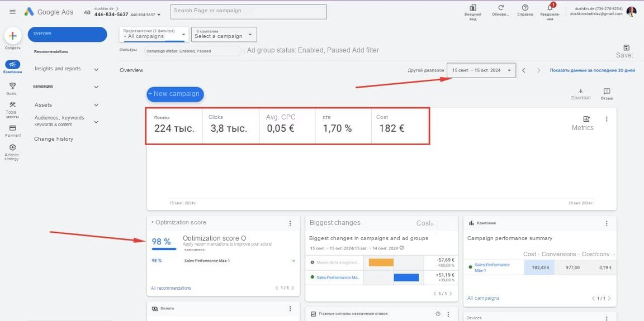Viewport: 644px width, 321px height.
Task: Open All campaigns view dropdown
Action: tap(154, 35)
